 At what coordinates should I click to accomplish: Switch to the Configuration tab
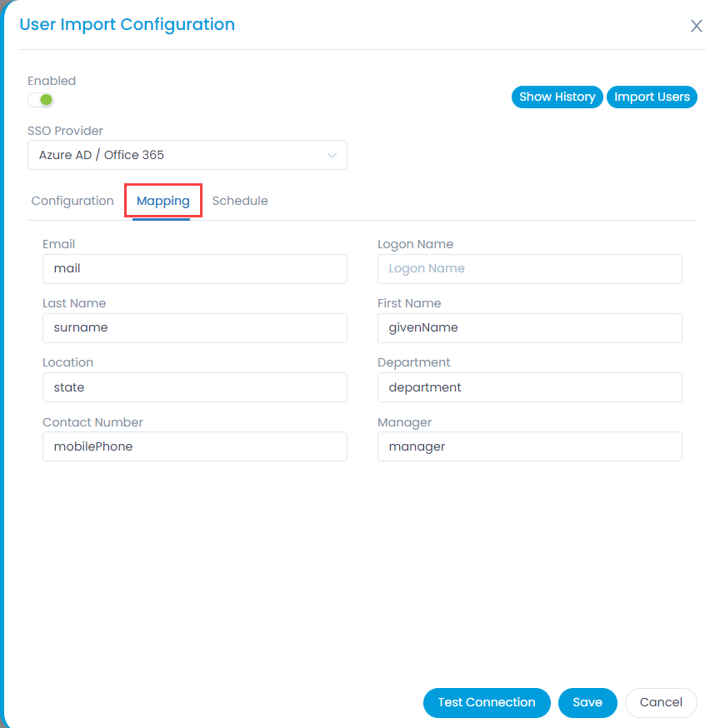pos(72,201)
